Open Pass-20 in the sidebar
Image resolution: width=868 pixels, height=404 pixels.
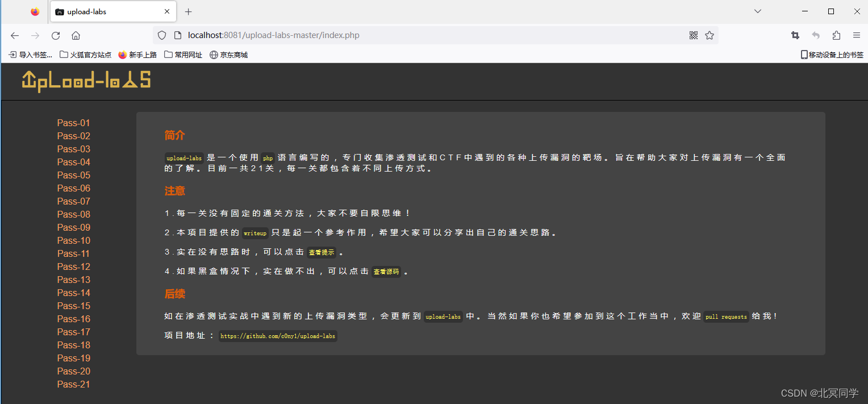point(74,371)
